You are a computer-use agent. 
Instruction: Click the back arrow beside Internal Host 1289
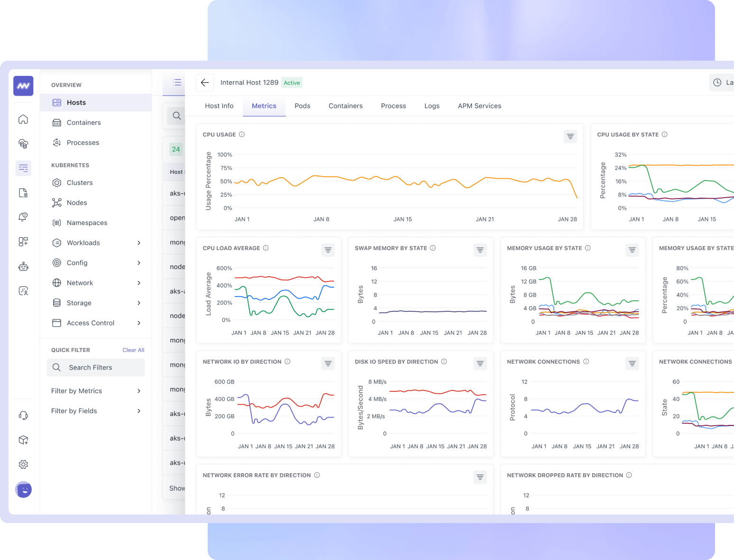(205, 82)
